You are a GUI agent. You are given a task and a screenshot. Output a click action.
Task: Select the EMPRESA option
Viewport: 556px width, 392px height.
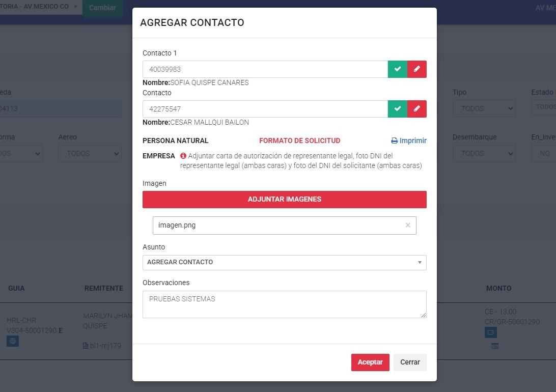pos(159,156)
